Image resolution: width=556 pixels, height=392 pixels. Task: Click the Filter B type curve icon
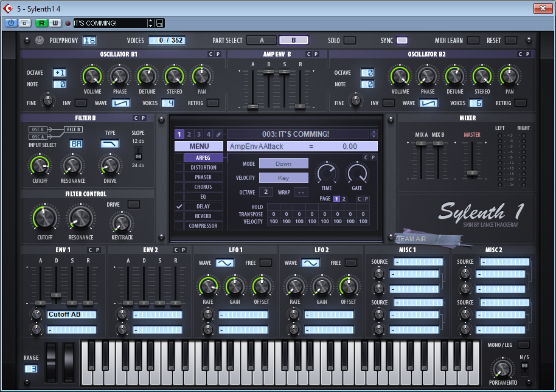pyautogui.click(x=110, y=143)
